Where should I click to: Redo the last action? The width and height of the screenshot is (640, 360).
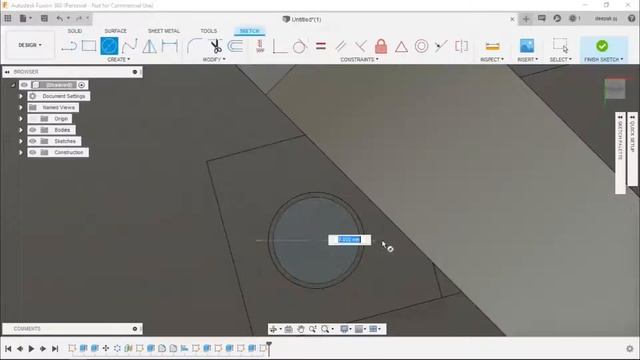(79, 18)
